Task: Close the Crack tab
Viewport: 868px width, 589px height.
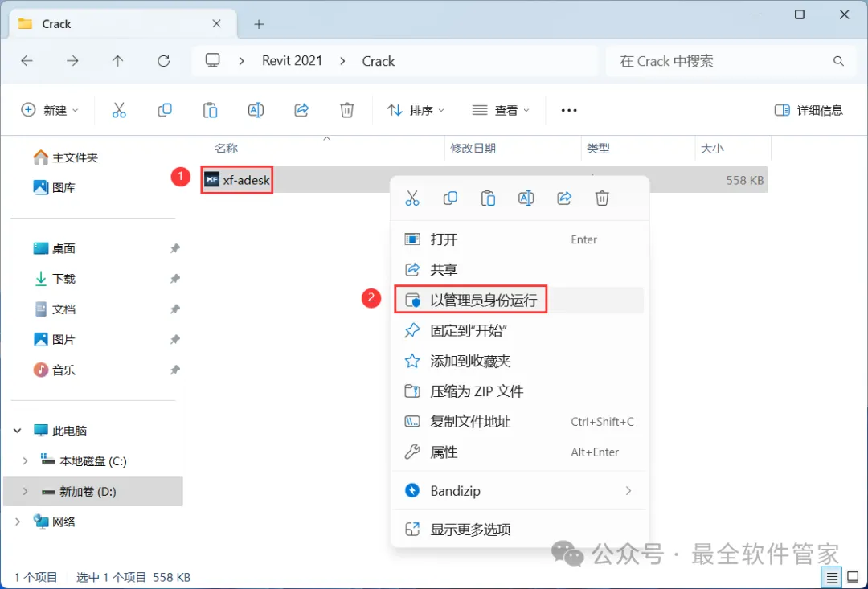Action: 216,24
